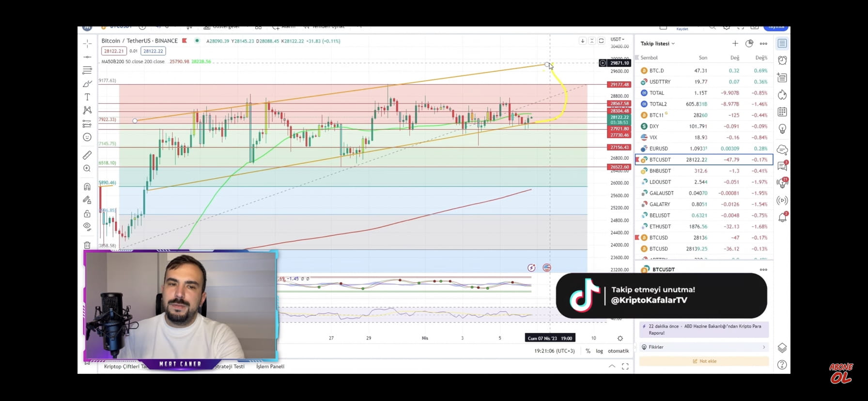
Task: Toggle the log scale mode
Action: click(600, 351)
